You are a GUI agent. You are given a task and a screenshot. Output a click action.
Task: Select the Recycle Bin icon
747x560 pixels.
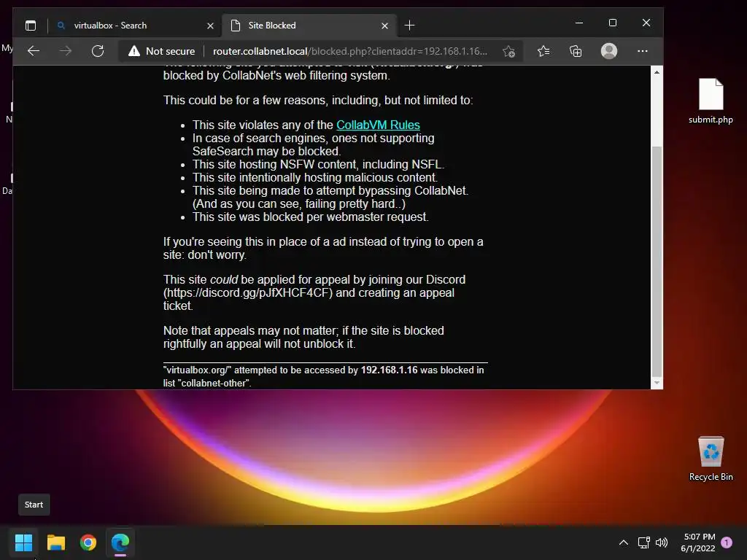click(x=711, y=459)
